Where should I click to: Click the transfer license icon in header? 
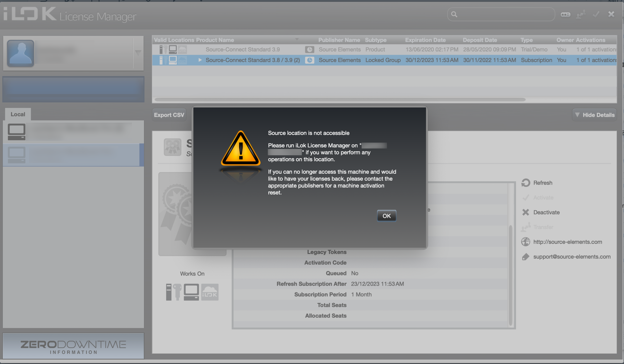click(x=581, y=14)
